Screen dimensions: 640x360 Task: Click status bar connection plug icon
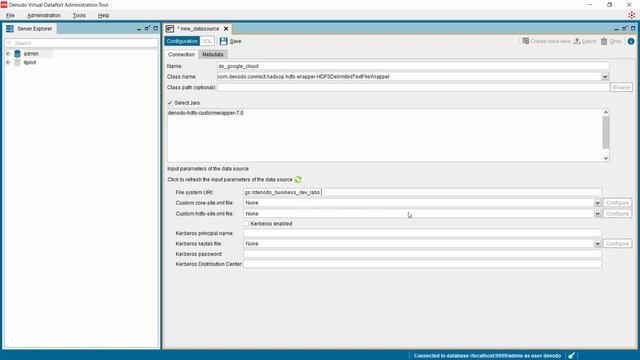(x=571, y=356)
